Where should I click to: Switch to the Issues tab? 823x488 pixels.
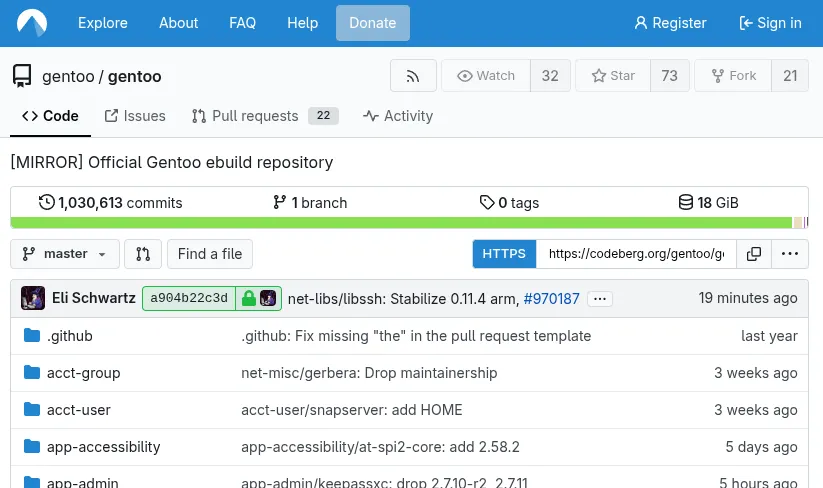135,116
